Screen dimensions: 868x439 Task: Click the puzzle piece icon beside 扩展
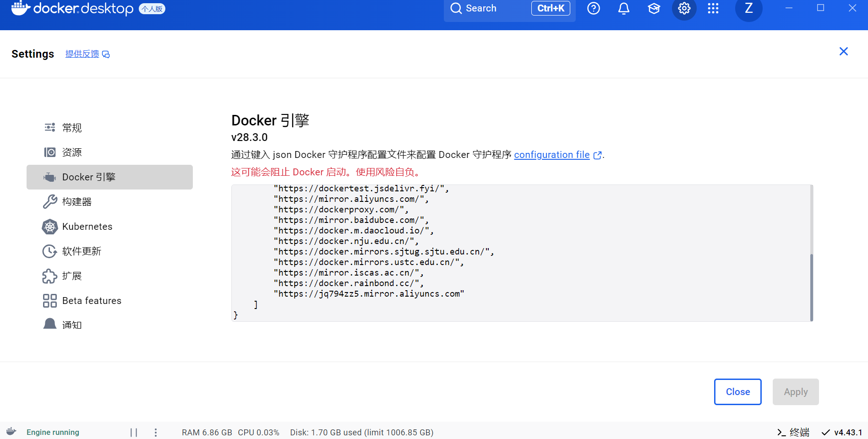[x=50, y=276]
